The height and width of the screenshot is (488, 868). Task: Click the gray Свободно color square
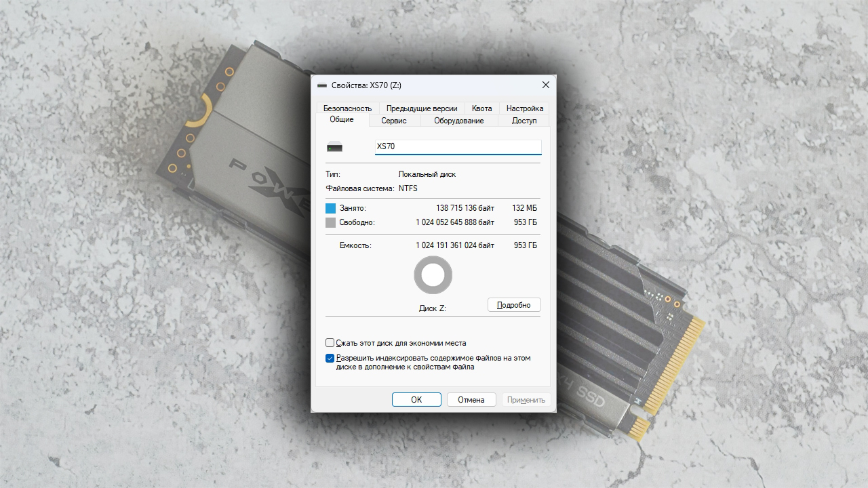pyautogui.click(x=331, y=222)
